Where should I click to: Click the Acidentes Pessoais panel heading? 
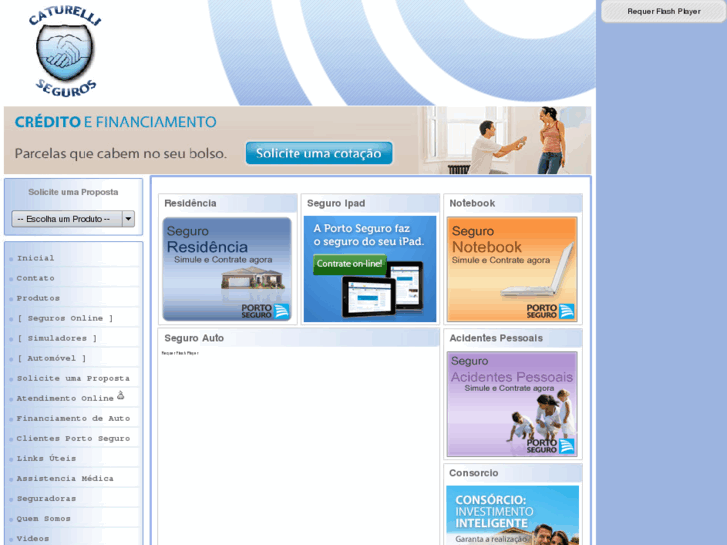click(x=496, y=338)
